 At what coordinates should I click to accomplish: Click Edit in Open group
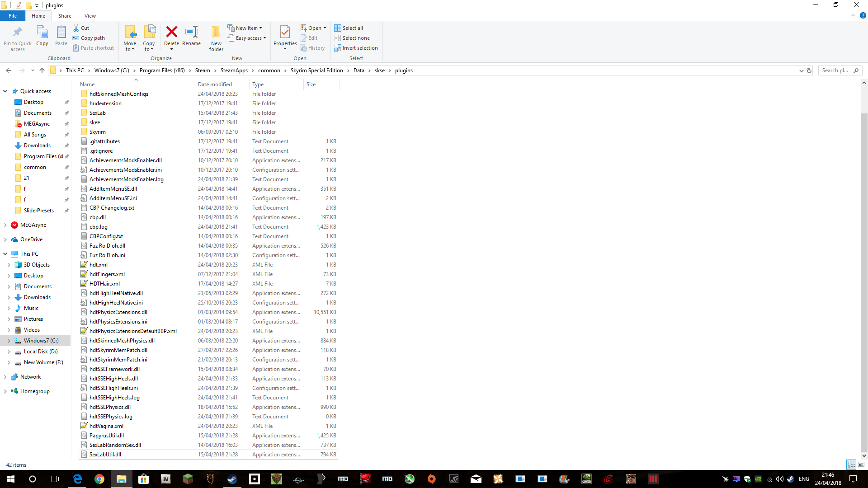[309, 38]
